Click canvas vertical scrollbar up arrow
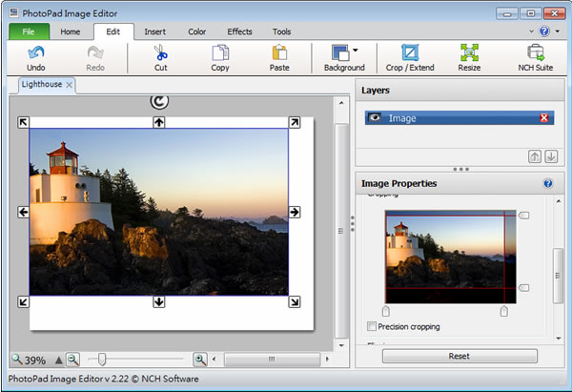Viewport: 572px width, 392px height. point(341,103)
